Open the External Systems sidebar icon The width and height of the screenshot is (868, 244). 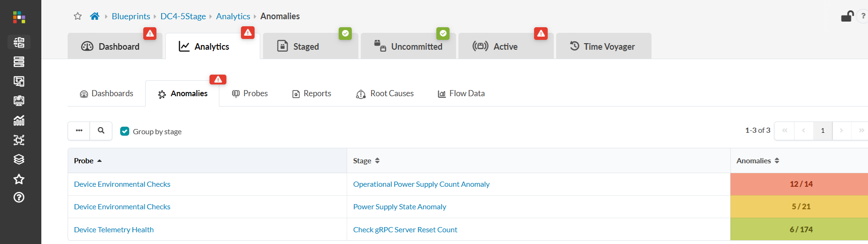pos(19,140)
